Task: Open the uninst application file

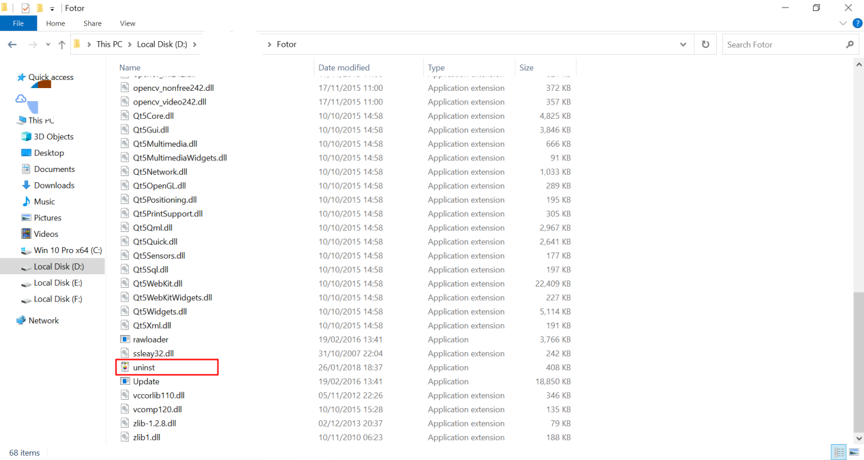Action: coord(144,367)
